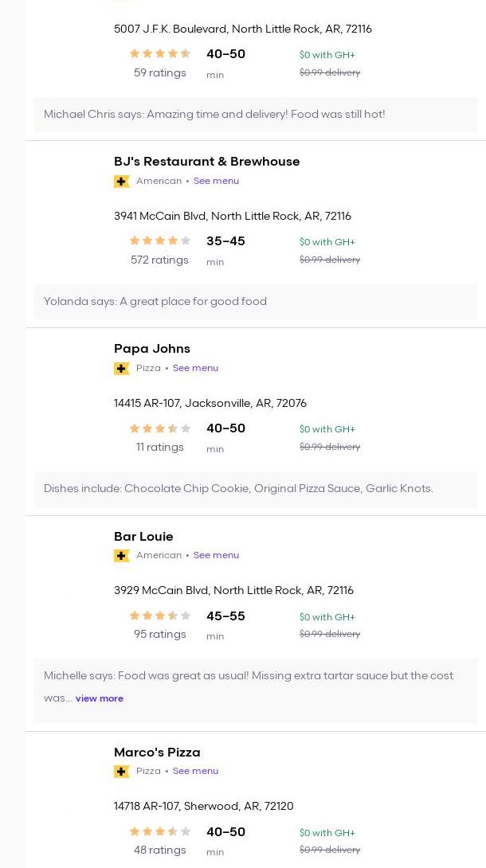Viewport: 486px width, 868px height.
Task: Click Marco's Pizza star rating
Action: pyautogui.click(x=160, y=831)
